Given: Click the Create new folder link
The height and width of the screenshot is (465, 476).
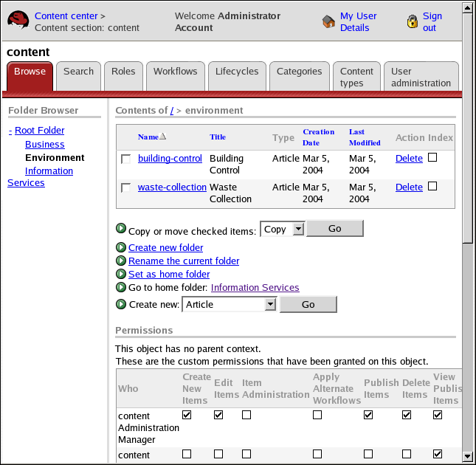Looking at the screenshot, I should 166,248.
